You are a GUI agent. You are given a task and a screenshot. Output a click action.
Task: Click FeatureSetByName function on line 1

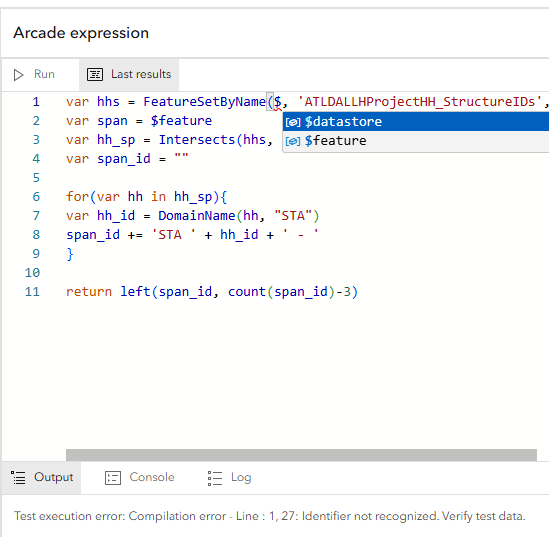click(x=204, y=102)
